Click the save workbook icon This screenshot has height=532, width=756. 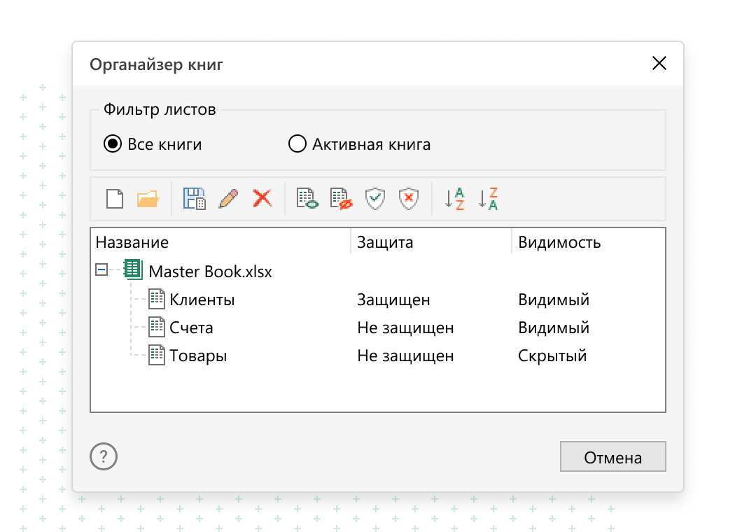(x=194, y=199)
